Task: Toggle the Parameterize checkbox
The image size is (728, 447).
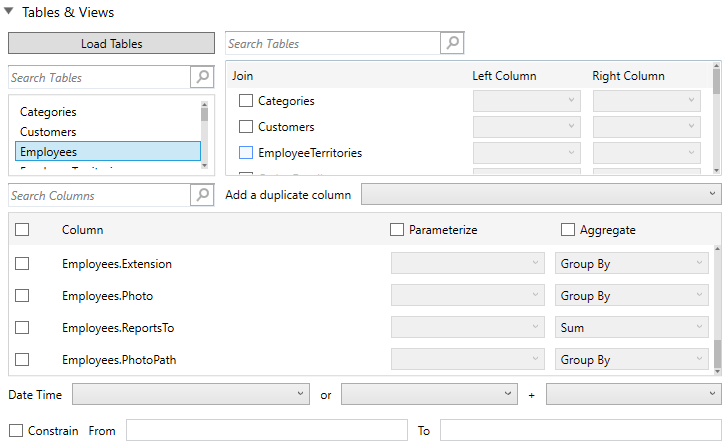Action: (397, 230)
